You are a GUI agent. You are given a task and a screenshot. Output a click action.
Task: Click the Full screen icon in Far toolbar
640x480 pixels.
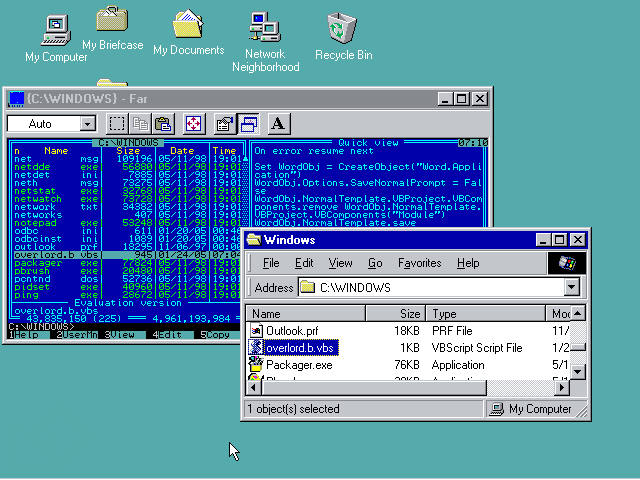193,124
